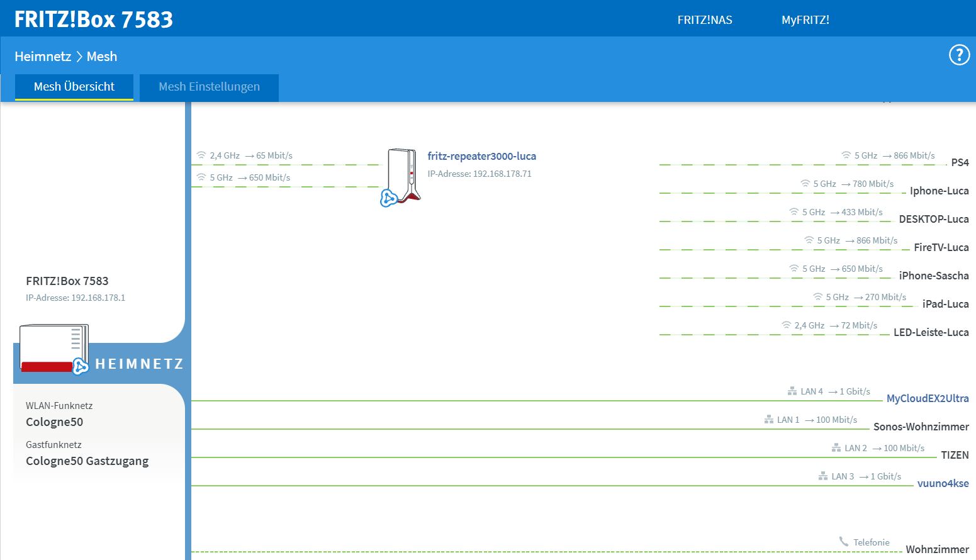Click the FRITZ!Box 7583 header logo

(94, 19)
